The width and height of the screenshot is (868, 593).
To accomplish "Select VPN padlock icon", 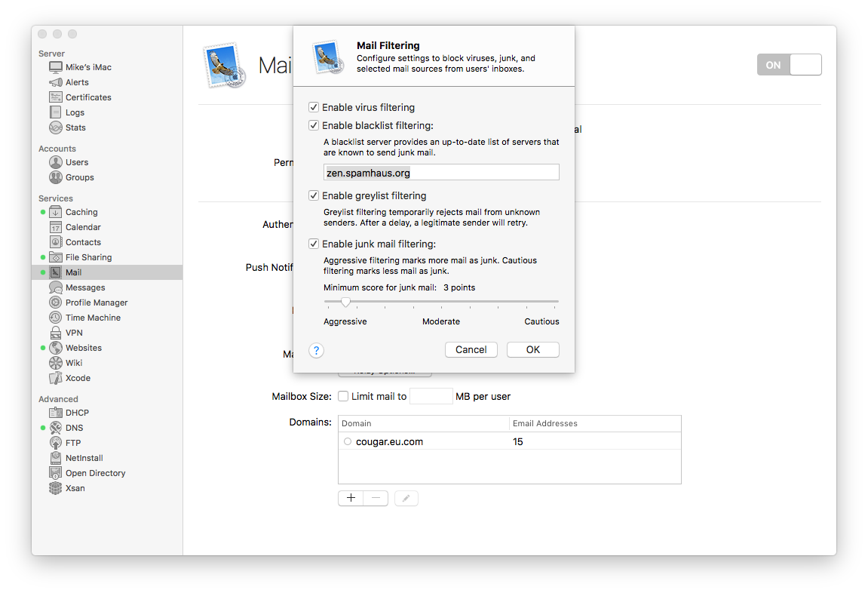I will (x=55, y=332).
